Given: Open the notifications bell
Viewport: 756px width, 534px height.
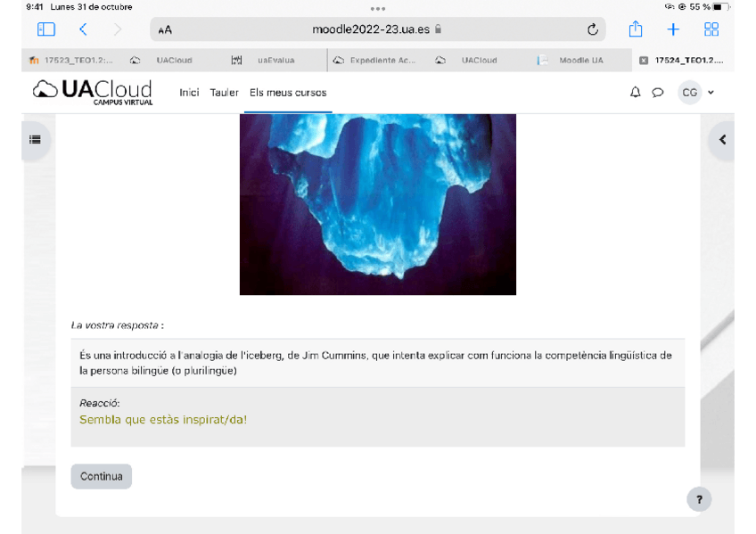Looking at the screenshot, I should pos(635,92).
